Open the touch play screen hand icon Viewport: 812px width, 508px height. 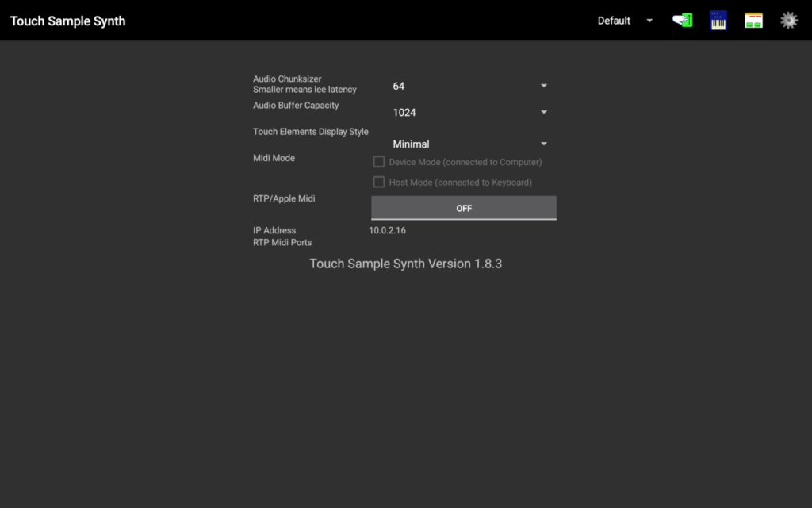[x=682, y=21]
